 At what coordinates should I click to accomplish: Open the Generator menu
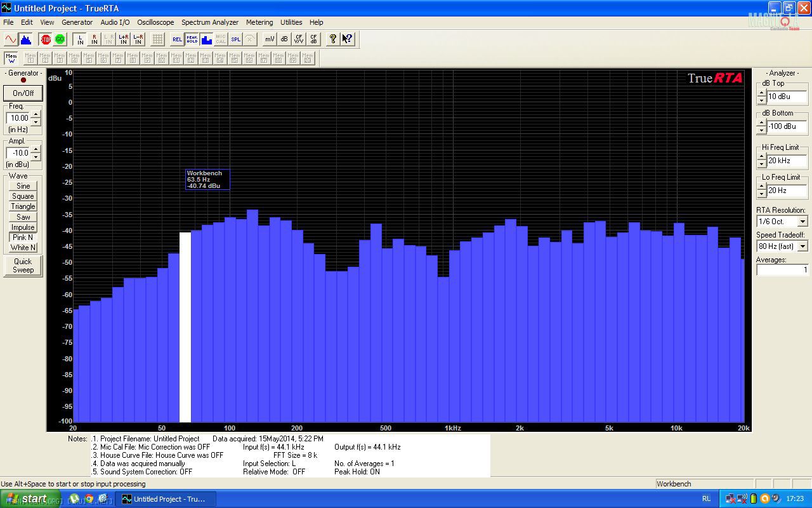(77, 22)
